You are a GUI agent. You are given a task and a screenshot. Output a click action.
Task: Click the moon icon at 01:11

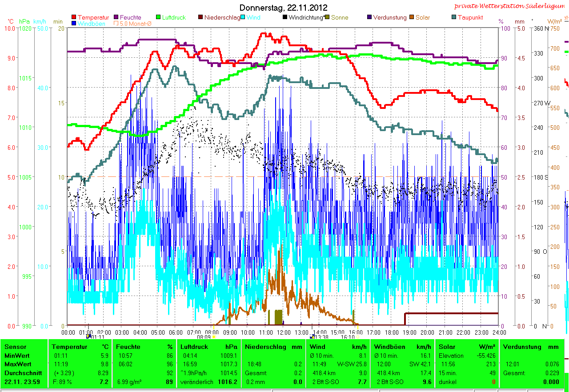pos(89,337)
